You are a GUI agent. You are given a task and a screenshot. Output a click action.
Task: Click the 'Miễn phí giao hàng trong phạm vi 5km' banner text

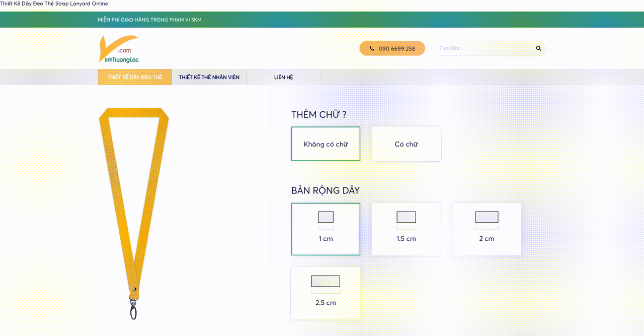[149, 20]
